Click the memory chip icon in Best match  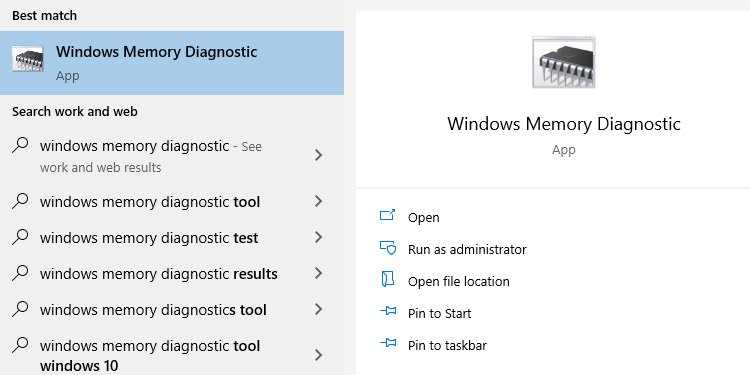tap(28, 59)
